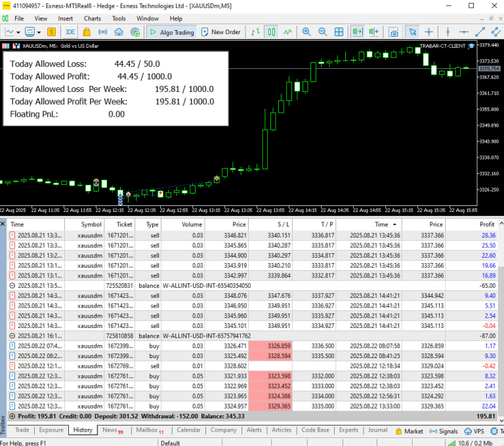The width and height of the screenshot is (504, 446).
Task: Toggle chart auto scroll
Action: coord(358,32)
